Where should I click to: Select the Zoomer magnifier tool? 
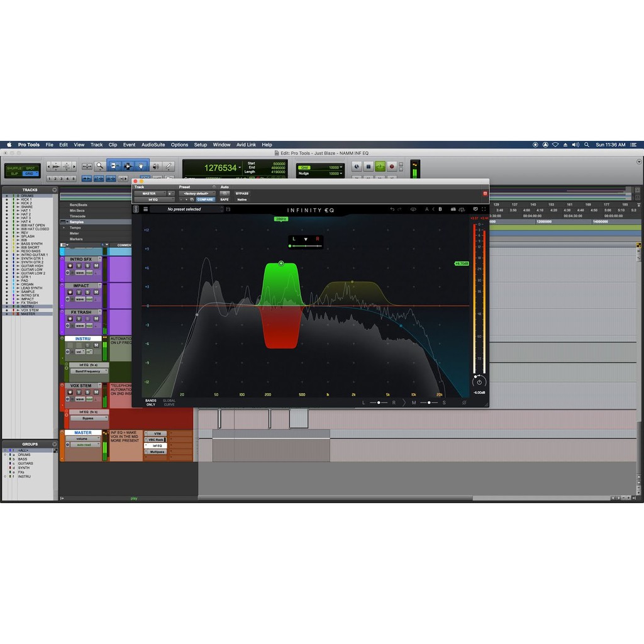[x=99, y=166]
